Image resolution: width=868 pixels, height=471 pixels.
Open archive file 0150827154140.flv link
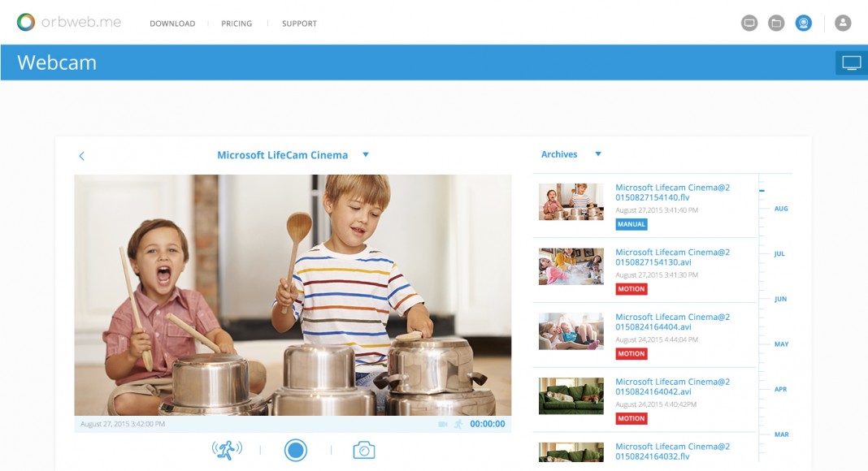tap(673, 192)
